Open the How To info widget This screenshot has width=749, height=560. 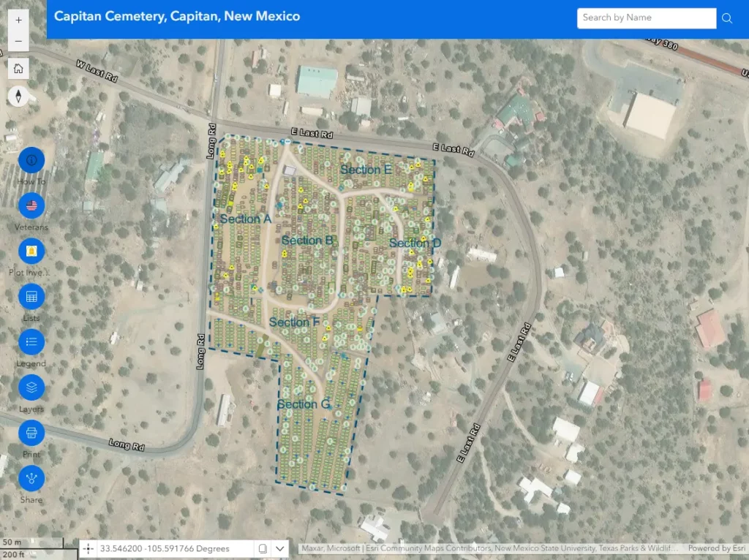pyautogui.click(x=31, y=160)
